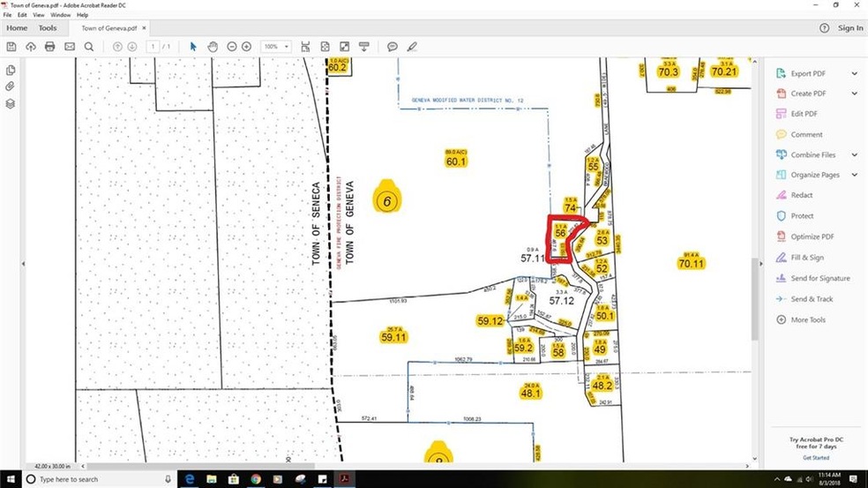
Task: Click the vertical document scrollbar thumb
Action: (754, 299)
